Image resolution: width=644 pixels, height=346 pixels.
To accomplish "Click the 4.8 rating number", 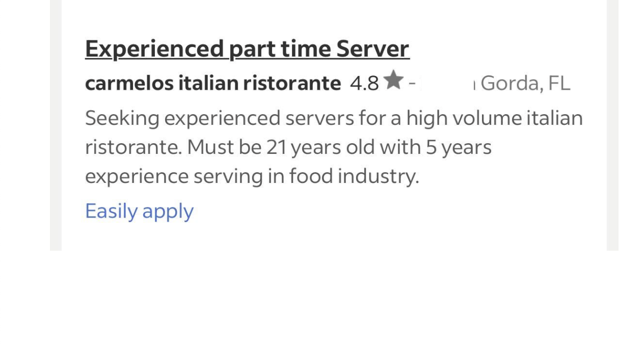I will point(364,84).
